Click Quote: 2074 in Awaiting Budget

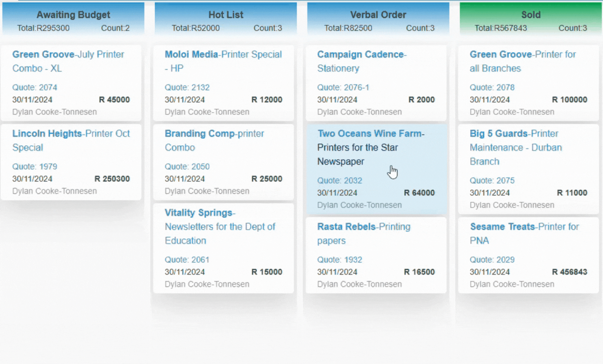(35, 88)
